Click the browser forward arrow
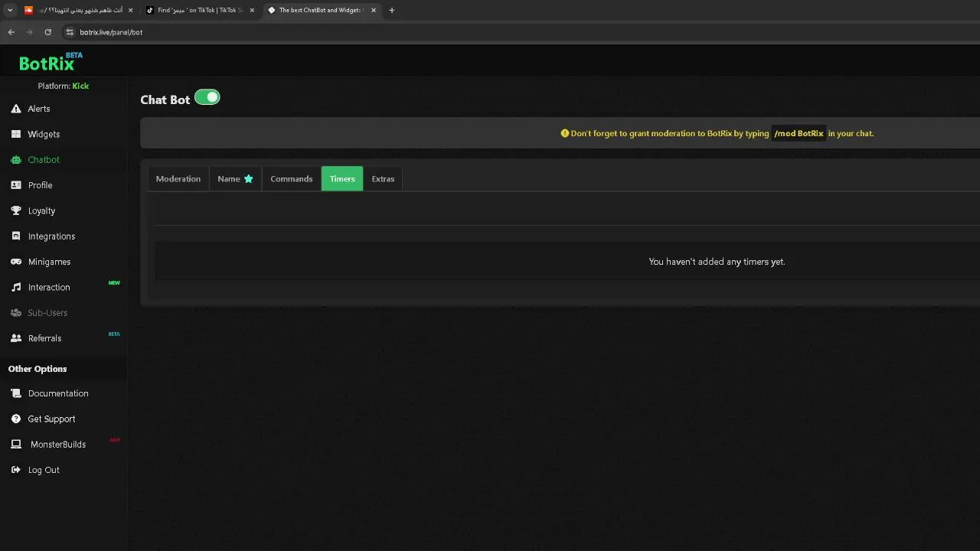 click(x=30, y=32)
